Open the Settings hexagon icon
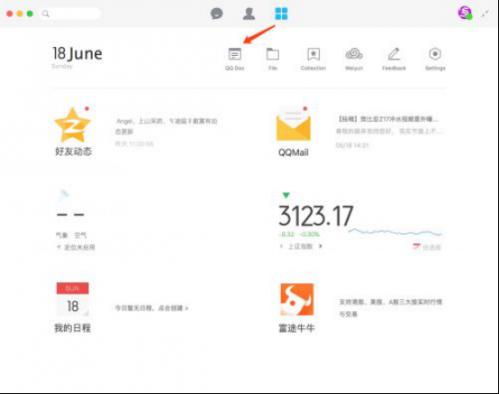The image size is (499, 394). coord(435,54)
